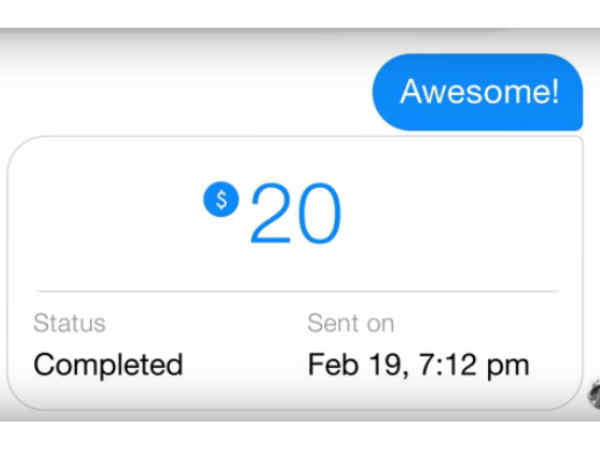
Task: Click the digit "0" in the amount
Action: point(319,214)
